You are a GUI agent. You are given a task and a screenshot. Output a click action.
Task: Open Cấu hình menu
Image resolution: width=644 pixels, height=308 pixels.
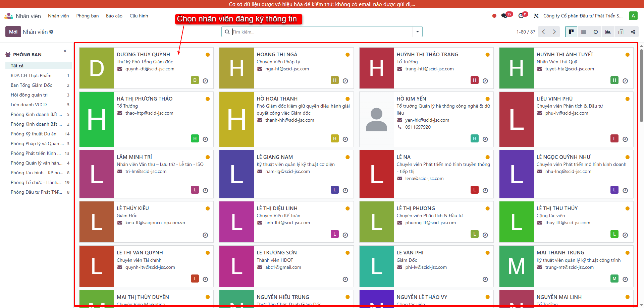pyautogui.click(x=139, y=16)
